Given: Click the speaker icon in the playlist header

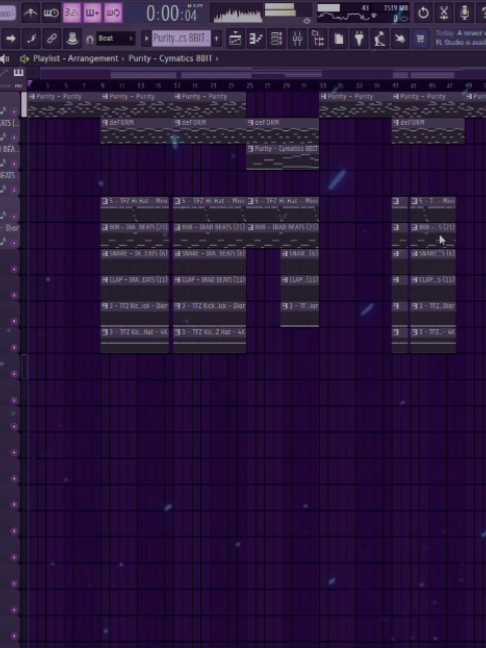Looking at the screenshot, I should click(24, 59).
